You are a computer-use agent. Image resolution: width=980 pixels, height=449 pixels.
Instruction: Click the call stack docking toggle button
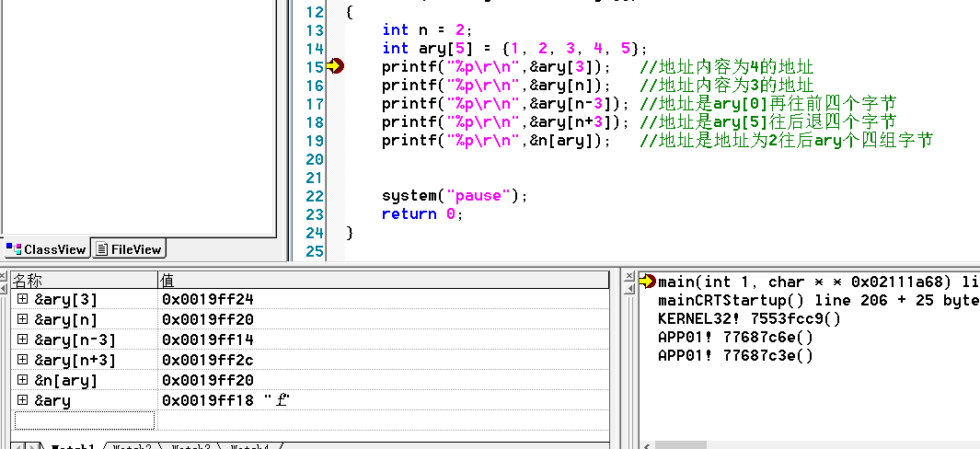[x=629, y=287]
